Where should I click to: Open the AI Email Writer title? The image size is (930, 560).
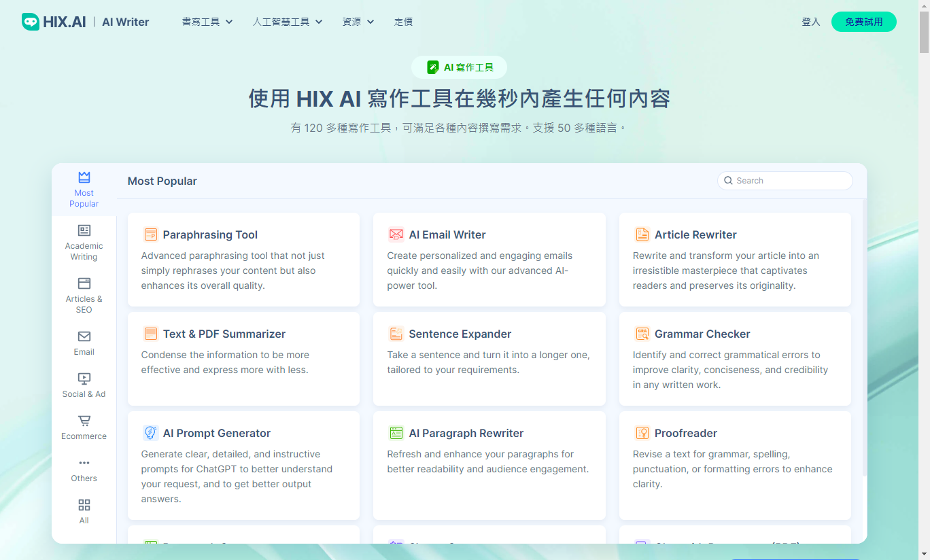click(x=447, y=234)
